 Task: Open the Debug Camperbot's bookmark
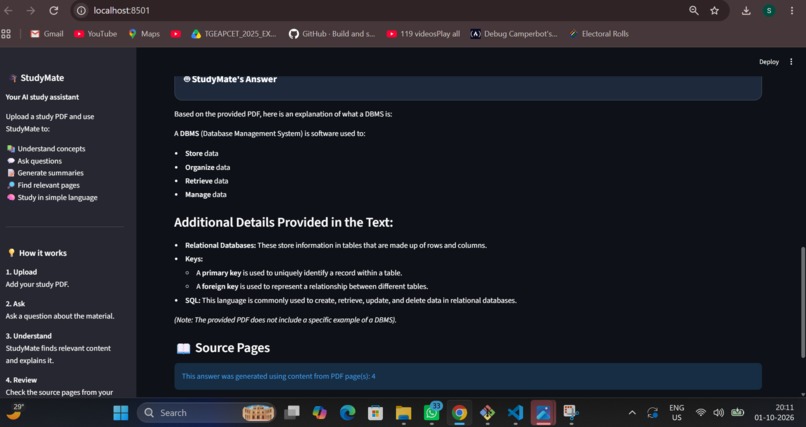tap(514, 34)
